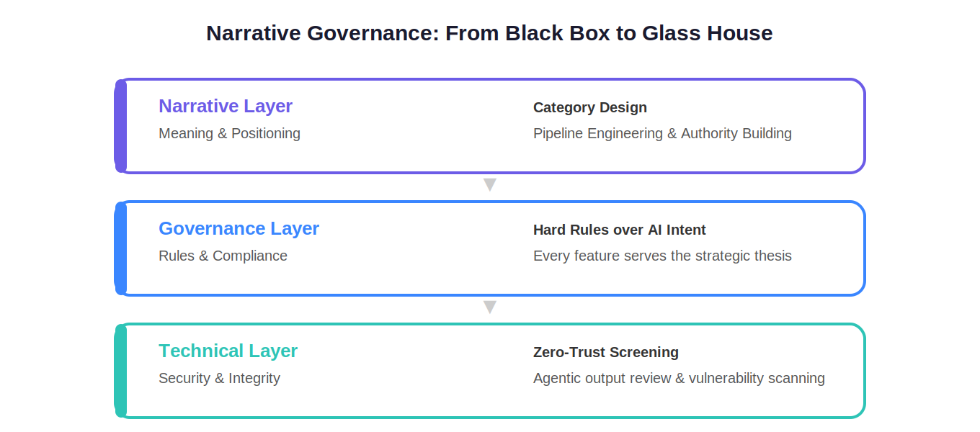This screenshot has height=432, width=980.
Task: Select the 'Governance Layer' heading
Action: pyautogui.click(x=239, y=228)
